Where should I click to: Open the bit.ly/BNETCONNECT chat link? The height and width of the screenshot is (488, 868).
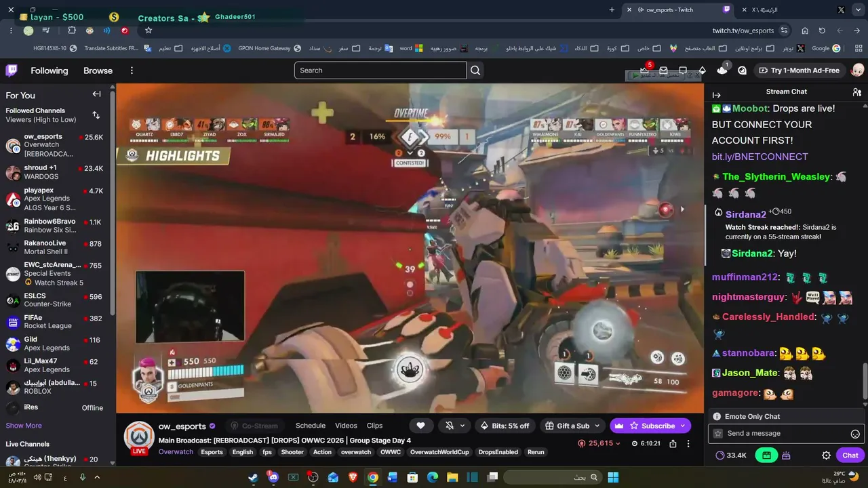(759, 157)
